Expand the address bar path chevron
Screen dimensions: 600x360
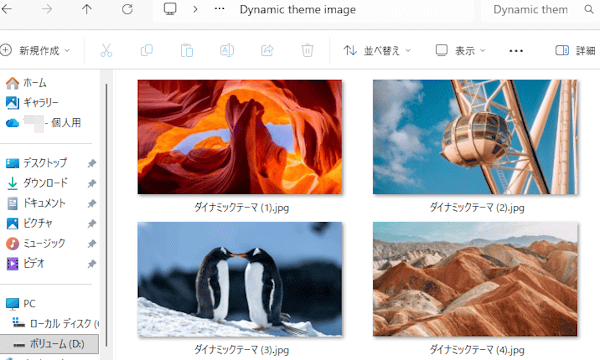[x=196, y=9]
